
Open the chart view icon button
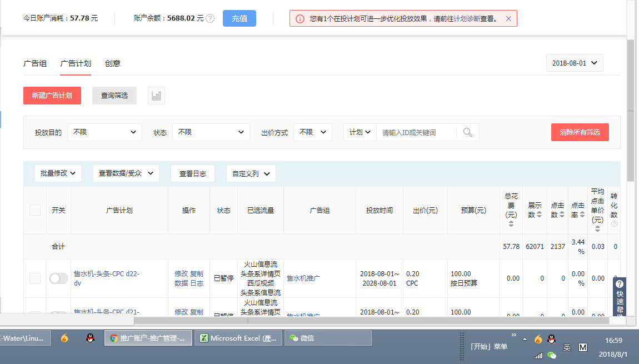pos(156,96)
